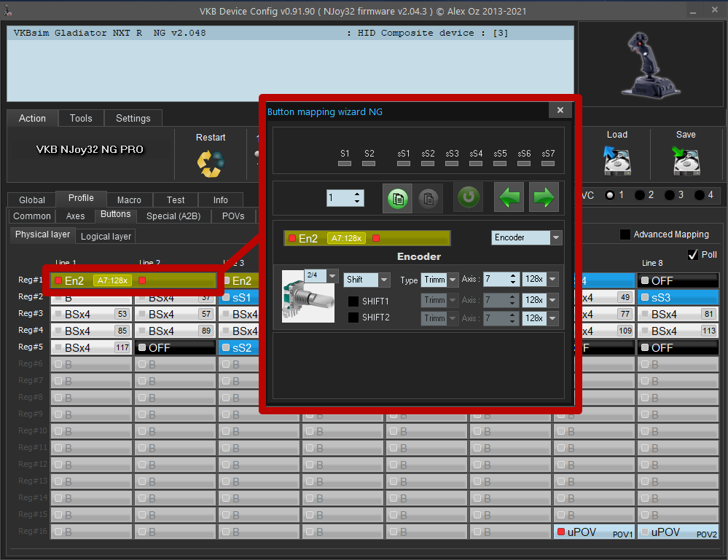Toggle the sS4 subshift indicator
The height and width of the screenshot is (560, 728).
(476, 163)
